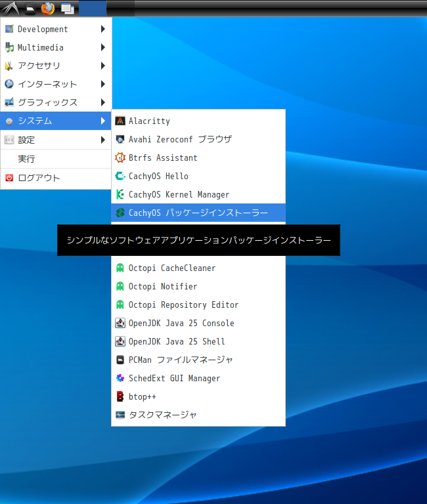Click the Alacritty app icon
The image size is (427, 504).
pos(120,121)
